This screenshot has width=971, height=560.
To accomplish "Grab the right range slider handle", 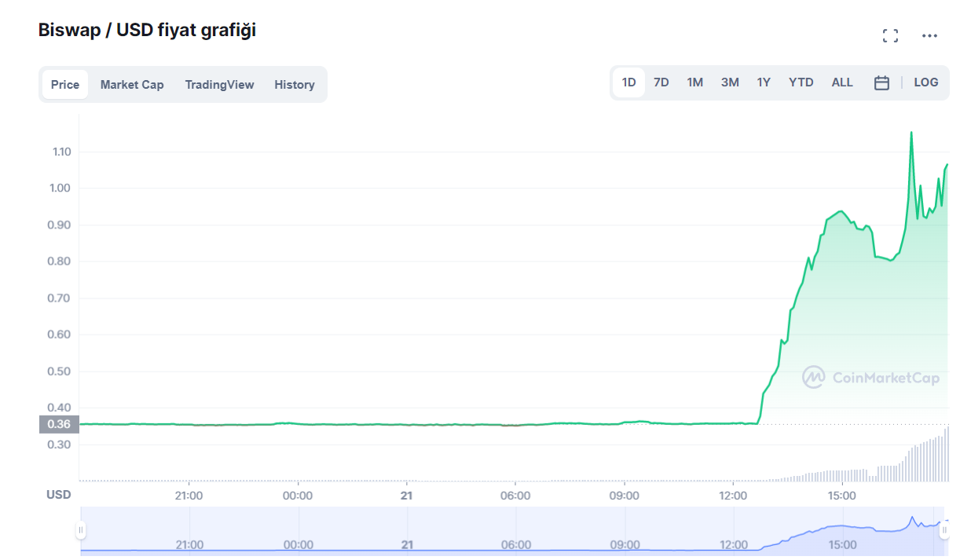I will [x=944, y=530].
